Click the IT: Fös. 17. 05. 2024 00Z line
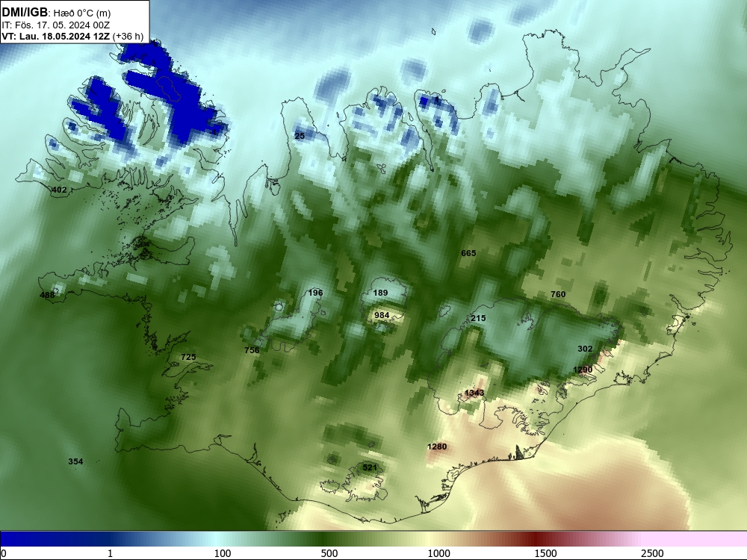This screenshot has height=560, width=747. pos(56,25)
